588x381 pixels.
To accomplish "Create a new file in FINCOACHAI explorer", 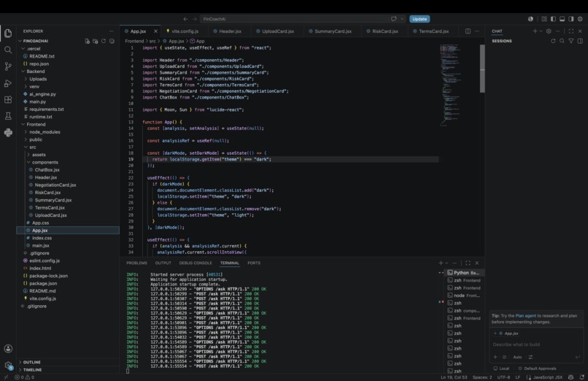I will point(87,42).
